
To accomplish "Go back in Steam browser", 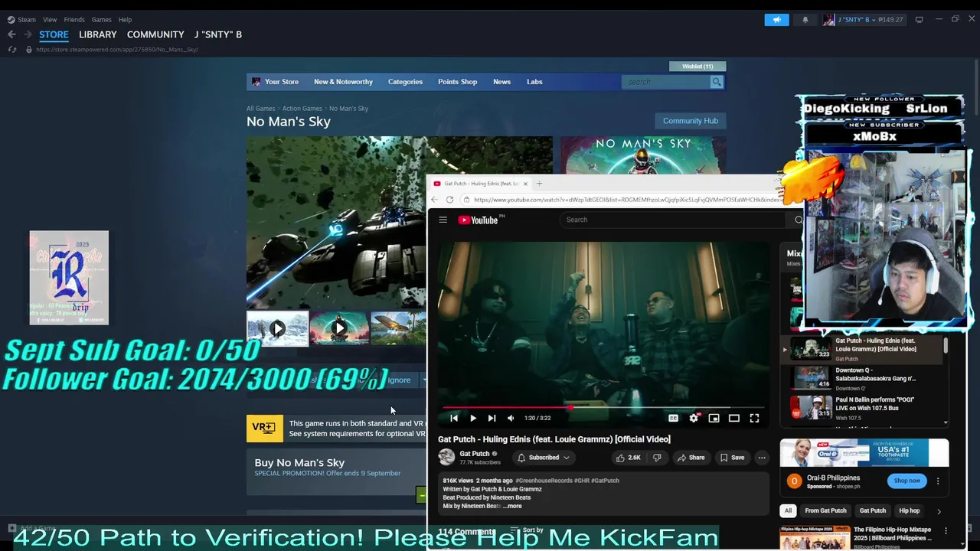I will (x=11, y=34).
